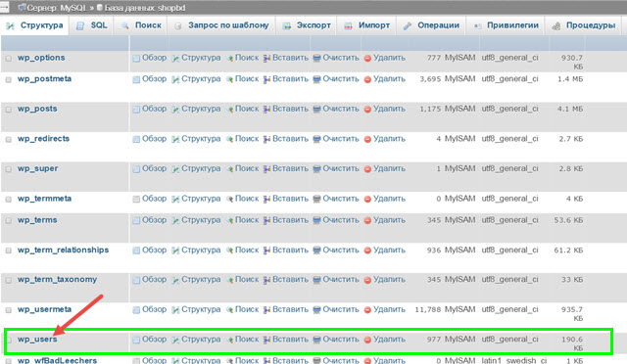Image resolution: width=627 pixels, height=364 pixels.
Task: Go to the Экспорт tab
Action: point(307,25)
